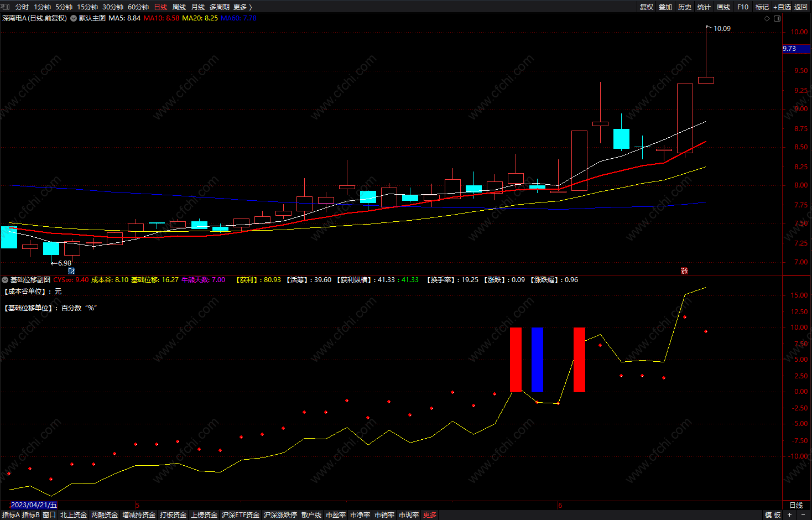Toggle the side panel icon in main chart
The height and width of the screenshot is (520, 812).
[777, 18]
